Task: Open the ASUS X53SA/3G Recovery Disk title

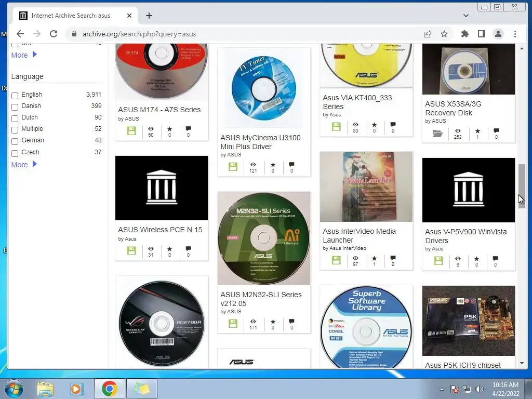Action: click(x=453, y=108)
